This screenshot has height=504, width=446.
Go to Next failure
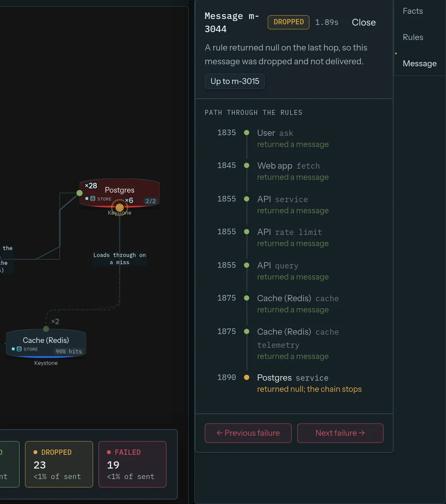pyautogui.click(x=340, y=433)
